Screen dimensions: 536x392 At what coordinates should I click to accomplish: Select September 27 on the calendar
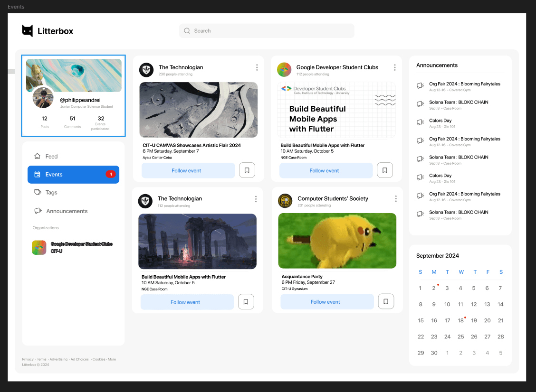click(x=488, y=336)
